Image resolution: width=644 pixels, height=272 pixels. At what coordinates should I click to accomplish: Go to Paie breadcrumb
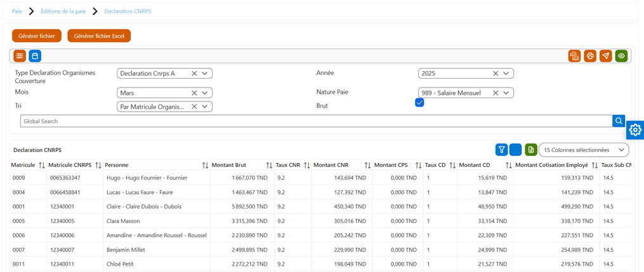coord(17,11)
